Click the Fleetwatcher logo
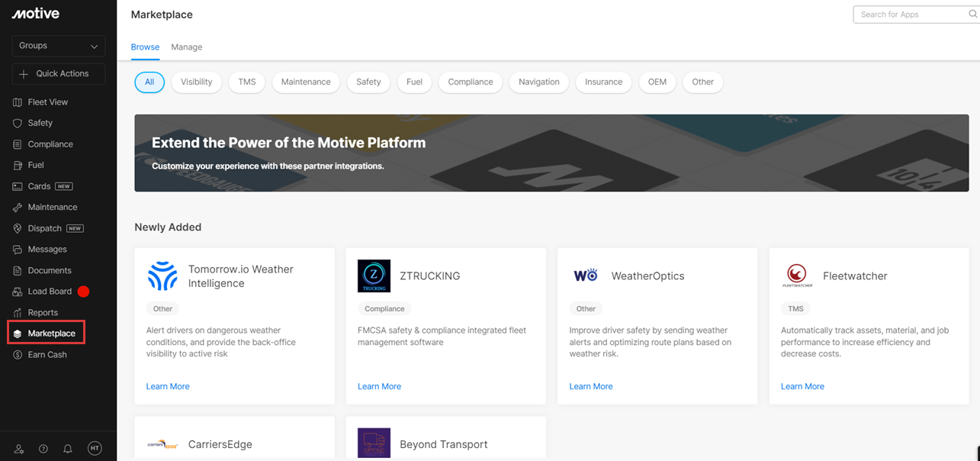 797,276
